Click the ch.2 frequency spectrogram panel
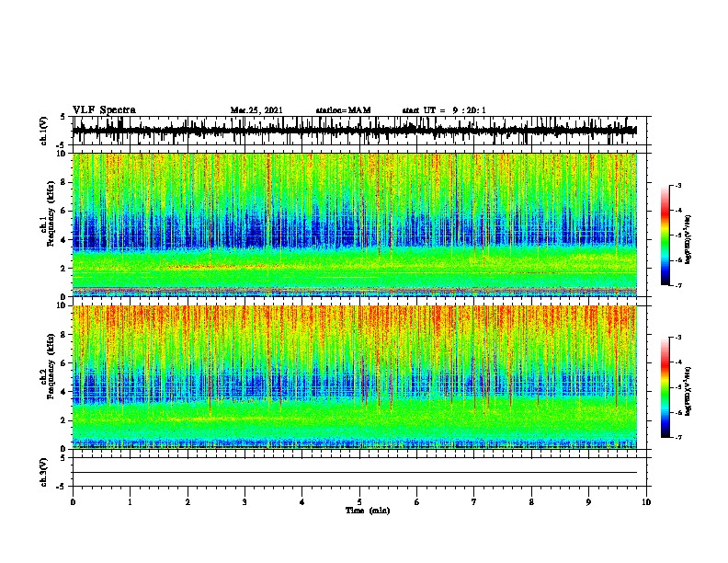The image size is (728, 563). click(358, 377)
